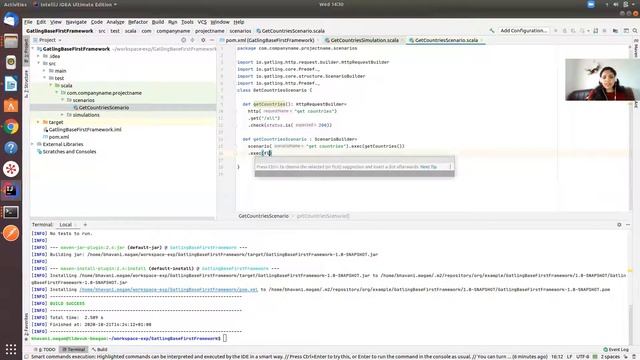Click the LF line separator in the status bar
Screen dimensions: 640x360
569,357
